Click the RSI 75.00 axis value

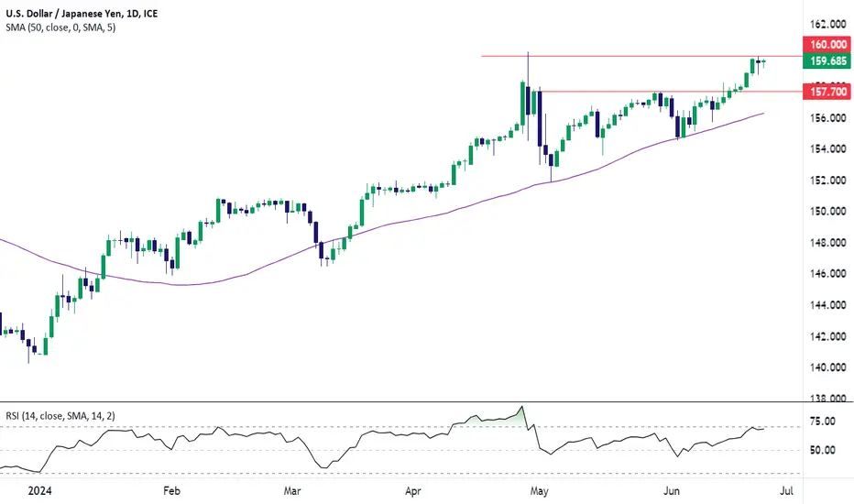[823, 422]
